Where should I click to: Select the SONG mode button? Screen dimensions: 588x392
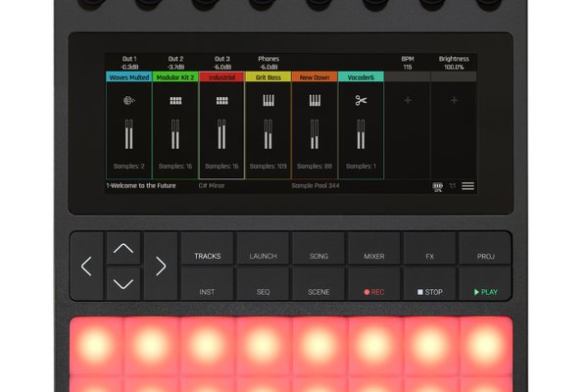point(318,248)
